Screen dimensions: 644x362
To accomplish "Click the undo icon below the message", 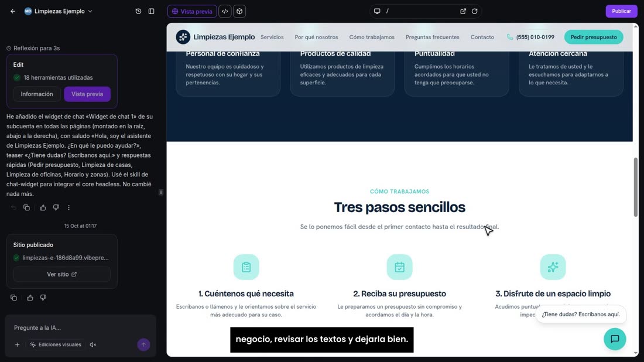I will pos(13,207).
